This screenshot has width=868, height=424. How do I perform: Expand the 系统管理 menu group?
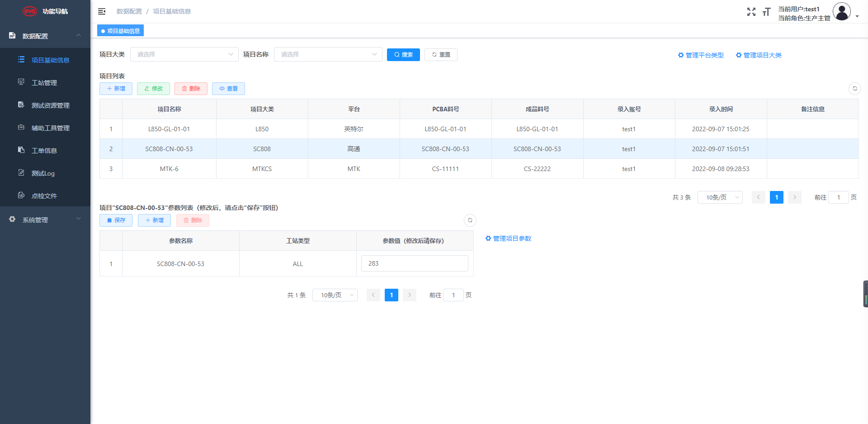pos(45,219)
